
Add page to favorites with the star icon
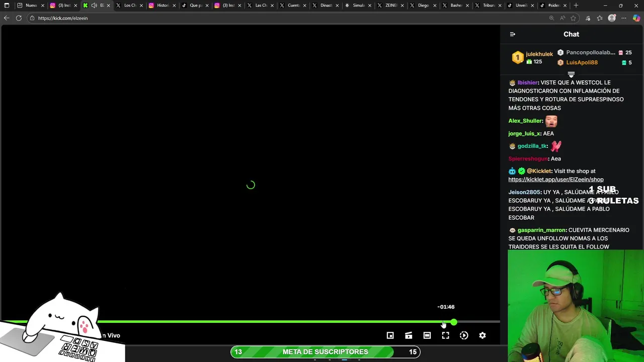pyautogui.click(x=573, y=18)
